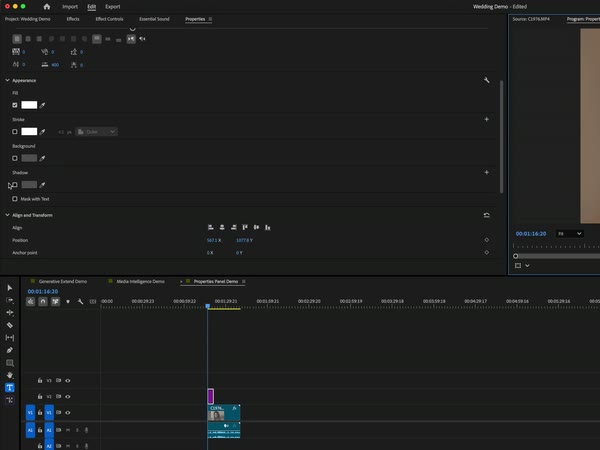Select the Type tool

point(10,388)
